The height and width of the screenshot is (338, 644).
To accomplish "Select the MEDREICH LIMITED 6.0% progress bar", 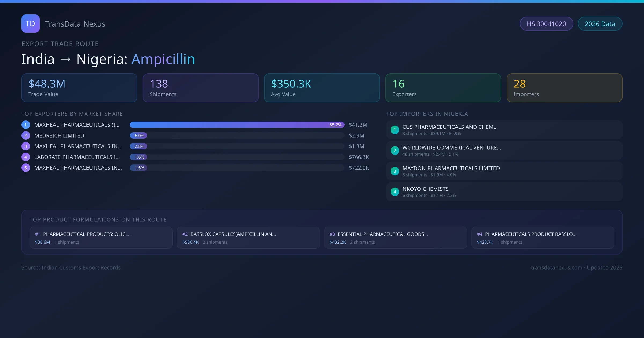I will point(138,135).
